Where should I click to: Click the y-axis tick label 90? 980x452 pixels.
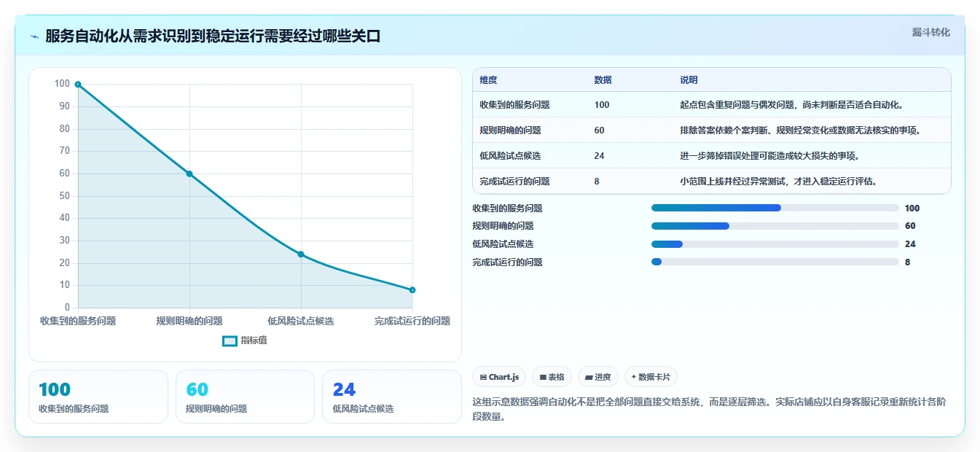(65, 106)
